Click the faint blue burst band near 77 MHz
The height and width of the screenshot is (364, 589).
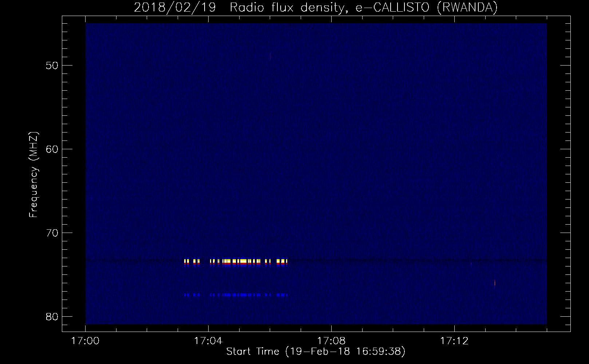tap(236, 295)
